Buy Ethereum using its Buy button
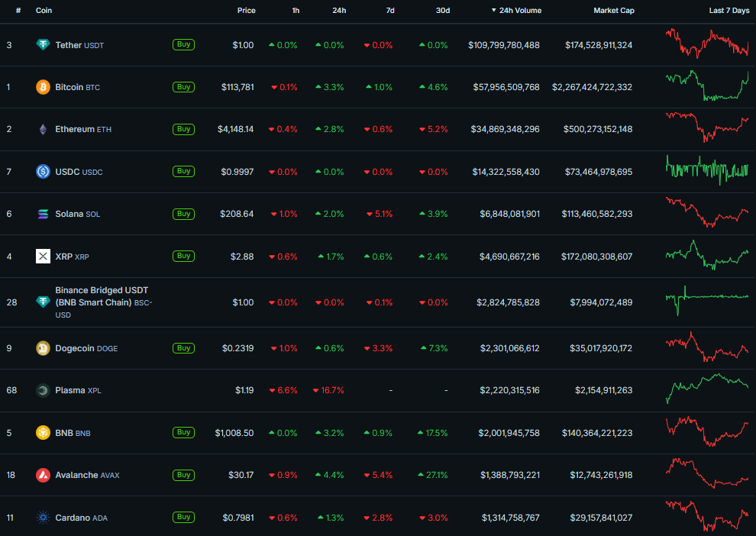The width and height of the screenshot is (756, 536). coord(184,129)
